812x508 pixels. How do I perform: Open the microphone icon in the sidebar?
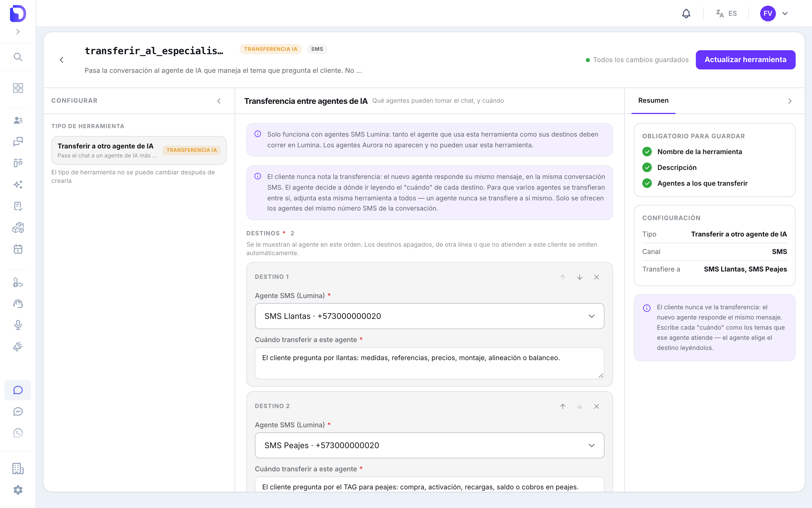click(18, 325)
